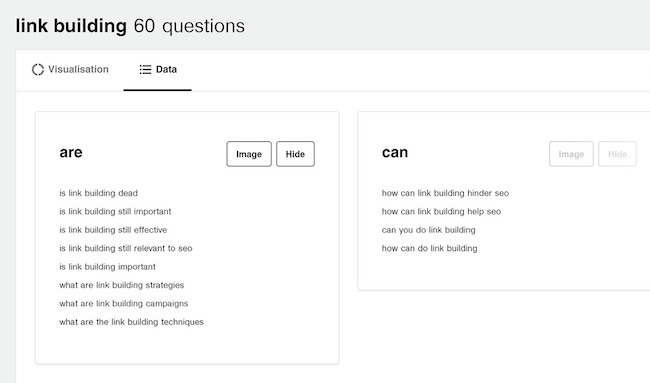
Task: Hide the 'are' questions card
Action: tap(295, 154)
